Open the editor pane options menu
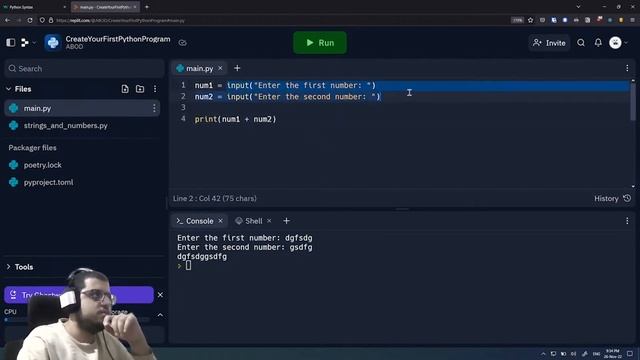Image resolution: width=640 pixels, height=360 pixels. click(x=627, y=68)
